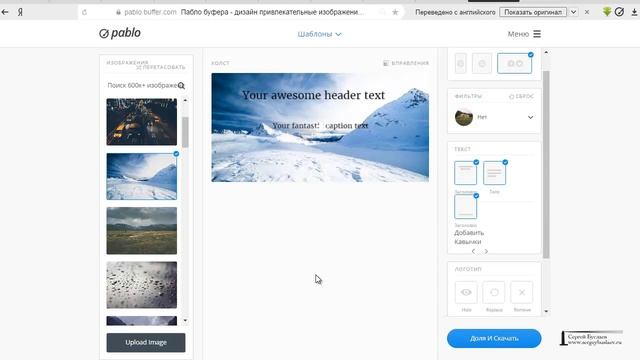Select the water droplets thumbnail
Screen dimensions: 640x360
(142, 285)
